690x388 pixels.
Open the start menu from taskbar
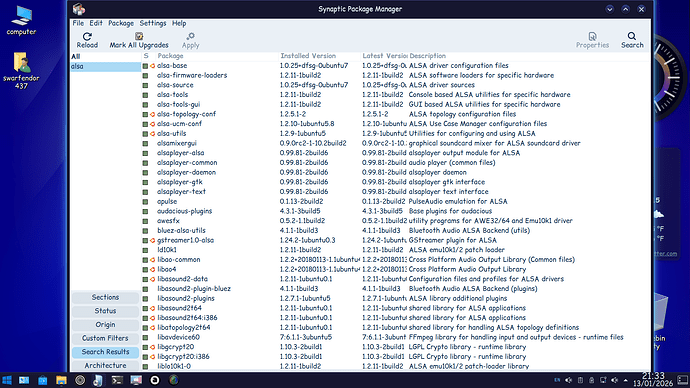7,380
